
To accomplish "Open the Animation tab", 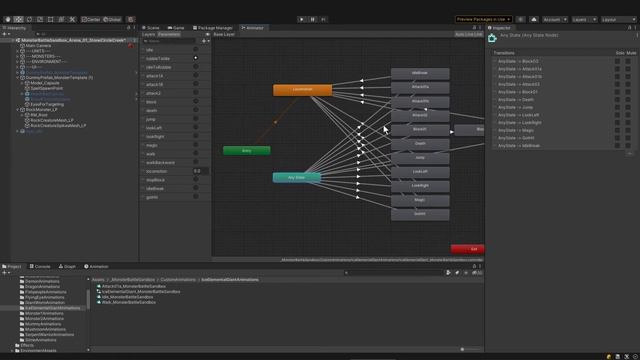I will click(x=96, y=267).
